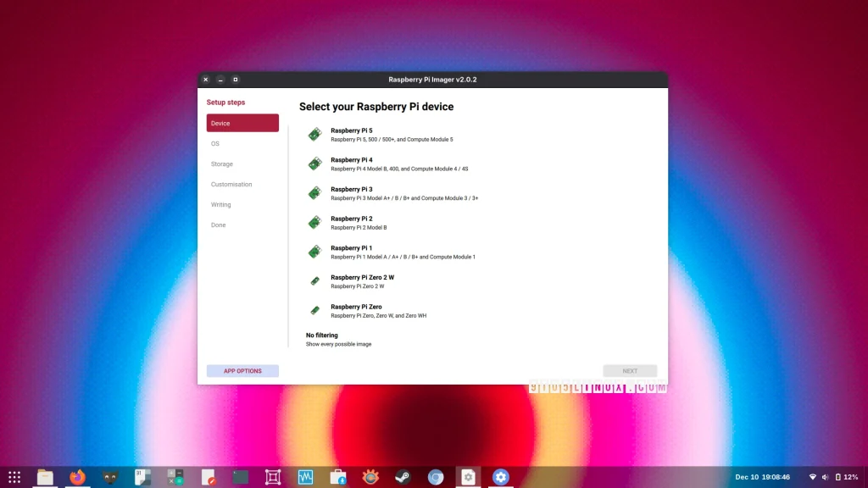Viewport: 868px width, 488px height.
Task: Select the Raspberry Pi Zero 2 W icon
Action: tap(314, 280)
